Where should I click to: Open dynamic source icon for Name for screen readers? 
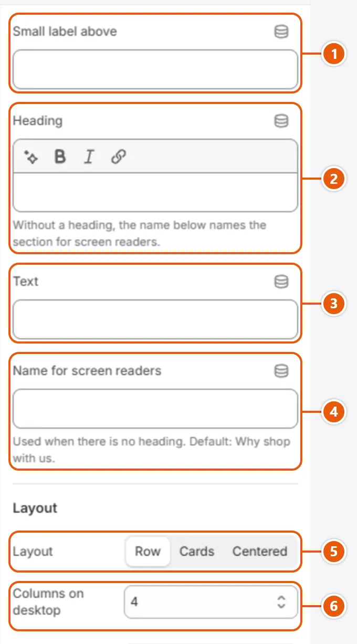(282, 371)
